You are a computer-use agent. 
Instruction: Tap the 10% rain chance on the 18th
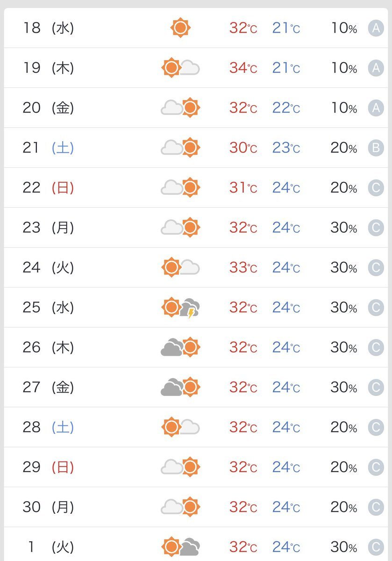point(344,29)
